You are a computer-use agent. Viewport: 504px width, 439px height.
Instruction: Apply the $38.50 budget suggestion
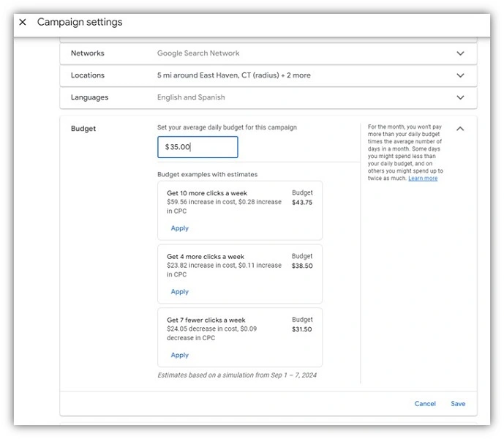[x=180, y=292]
